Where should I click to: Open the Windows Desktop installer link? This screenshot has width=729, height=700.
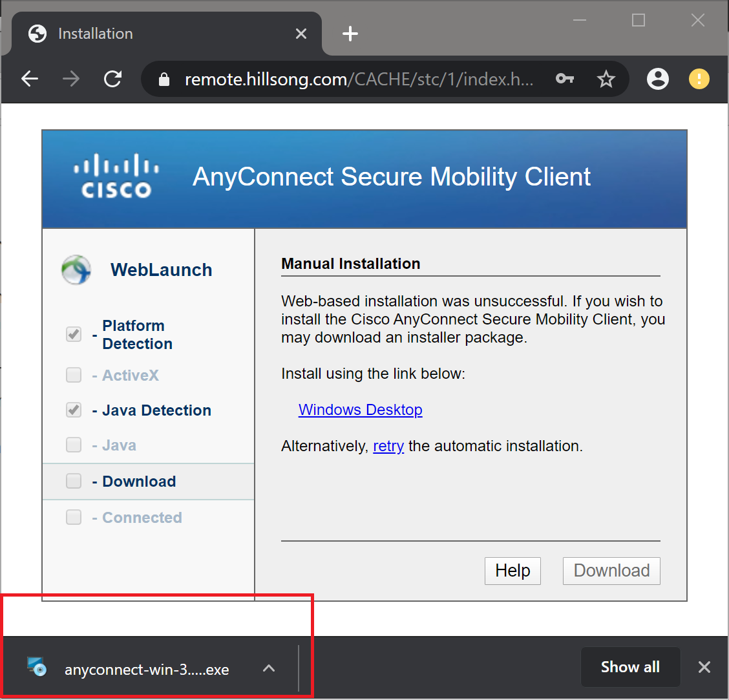361,410
